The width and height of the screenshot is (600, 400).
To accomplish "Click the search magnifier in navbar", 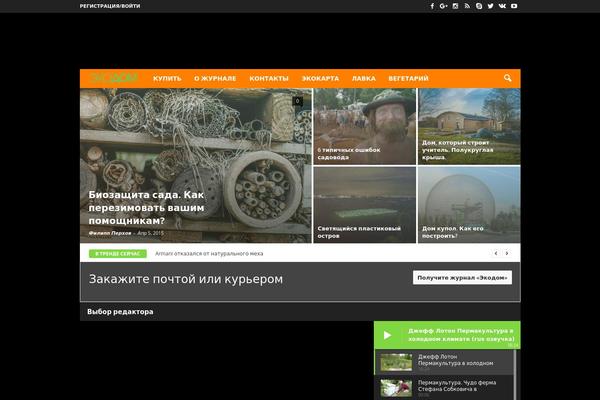I will pos(508,78).
